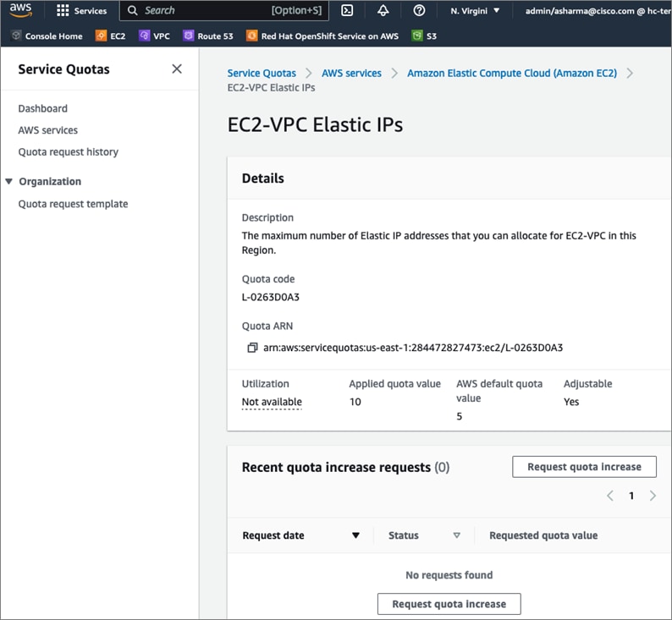Image resolution: width=672 pixels, height=620 pixels.
Task: Open the Services grid menu
Action: (81, 11)
